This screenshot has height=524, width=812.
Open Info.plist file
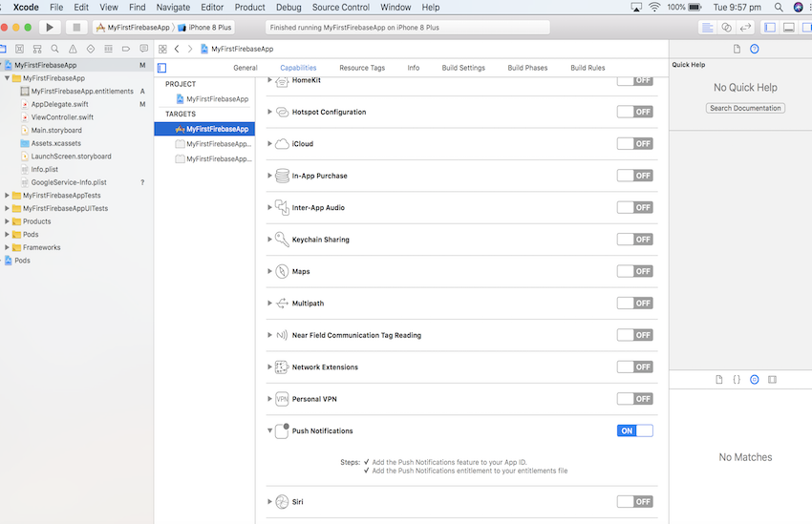coord(45,169)
